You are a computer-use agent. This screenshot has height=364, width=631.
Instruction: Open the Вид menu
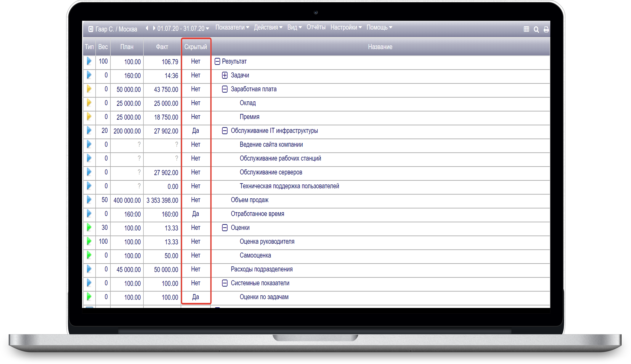click(295, 27)
